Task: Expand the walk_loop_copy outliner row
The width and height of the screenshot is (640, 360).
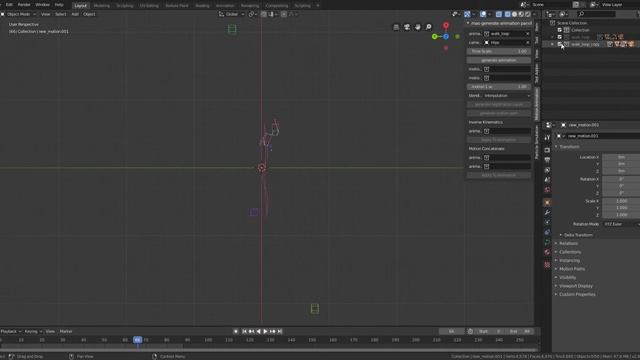Action: tap(553, 44)
